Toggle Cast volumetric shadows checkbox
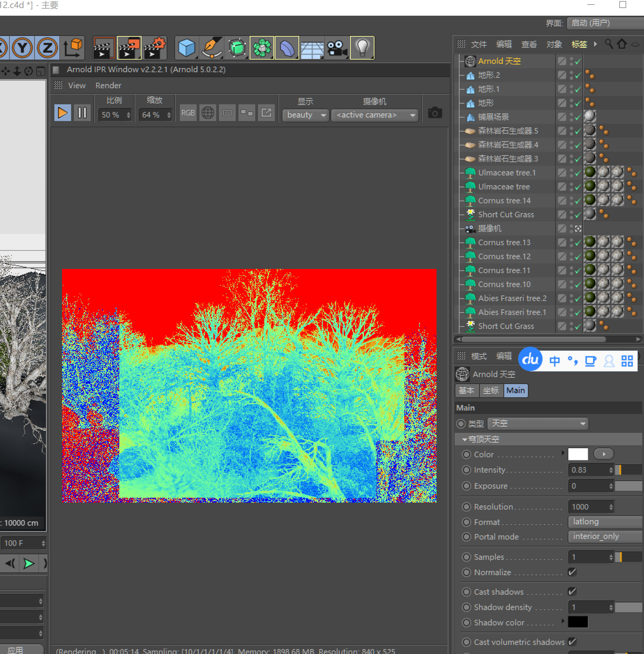Screen dimensions: 644x654 pos(572,642)
